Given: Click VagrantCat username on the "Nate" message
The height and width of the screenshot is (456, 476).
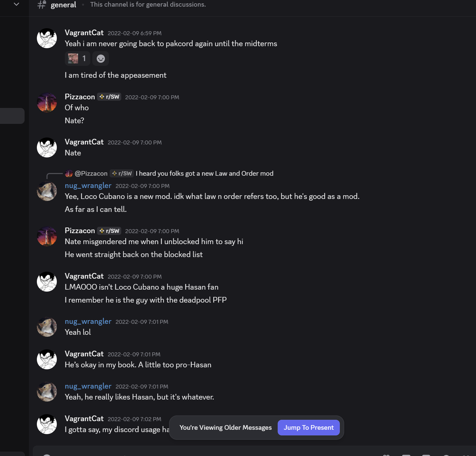Looking at the screenshot, I should pos(84,142).
